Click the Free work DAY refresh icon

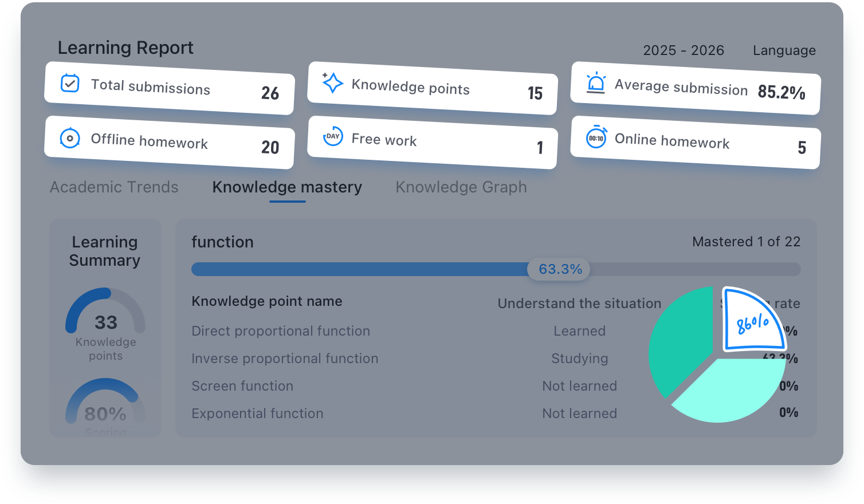point(333,136)
